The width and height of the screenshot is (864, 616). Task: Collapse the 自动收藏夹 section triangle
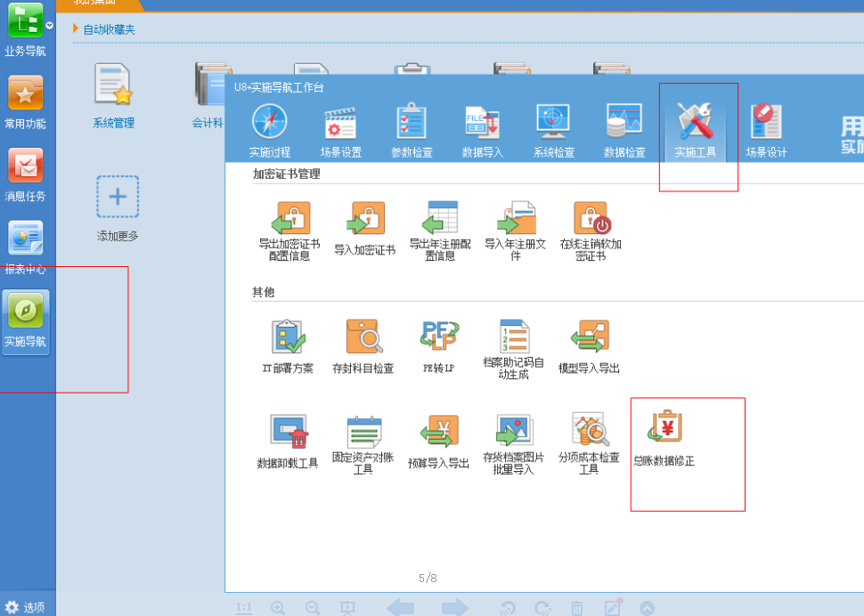(76, 28)
